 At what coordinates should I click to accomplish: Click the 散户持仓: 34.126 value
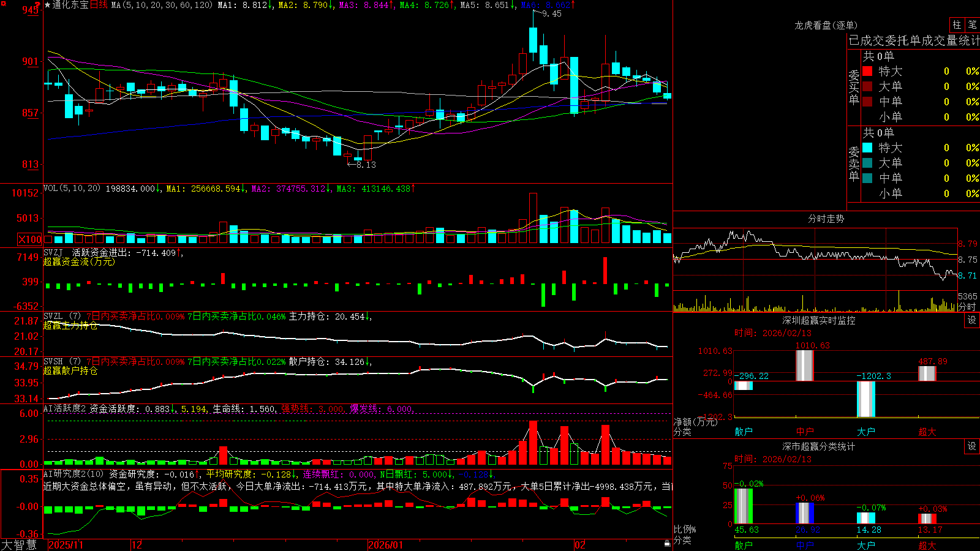(x=330, y=361)
